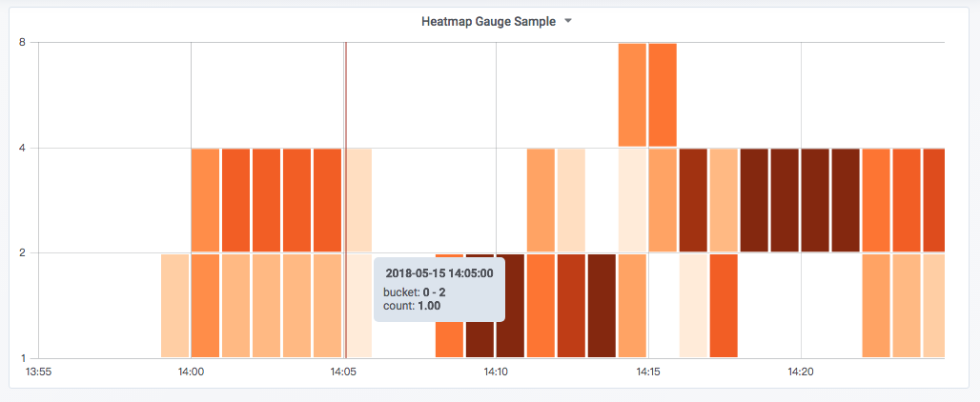Viewport: 980px width, 402px height.
Task: Click the 14:10 x-axis time label
Action: pyautogui.click(x=496, y=371)
